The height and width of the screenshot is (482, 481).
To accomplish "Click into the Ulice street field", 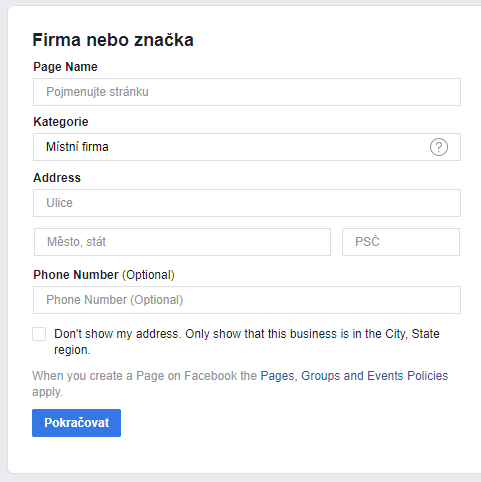I will coord(247,203).
